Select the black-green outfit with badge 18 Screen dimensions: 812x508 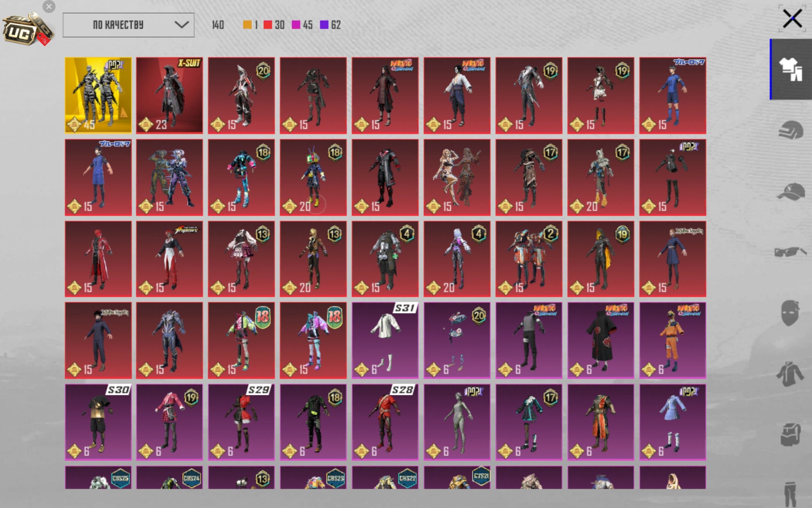click(x=313, y=422)
